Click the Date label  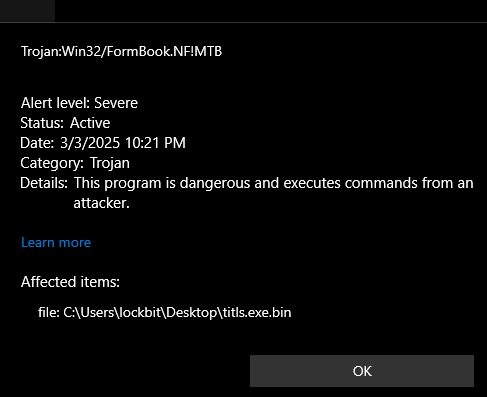pyautogui.click(x=37, y=143)
